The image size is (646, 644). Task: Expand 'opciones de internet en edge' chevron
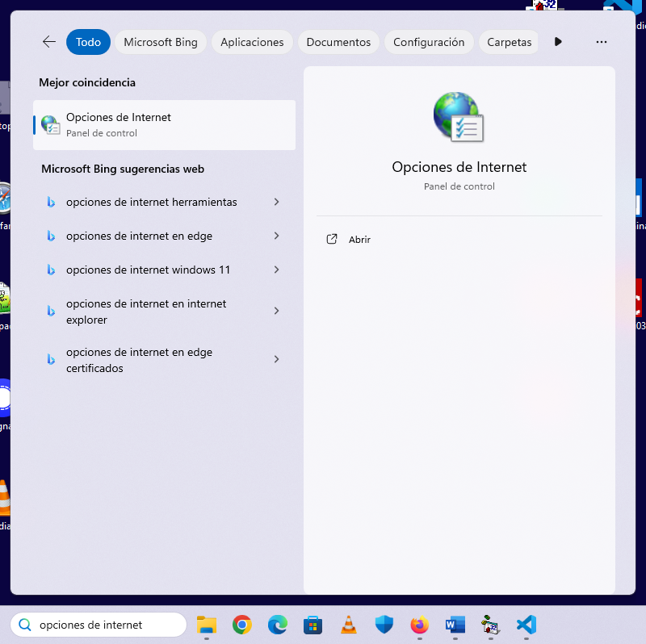pyautogui.click(x=276, y=236)
